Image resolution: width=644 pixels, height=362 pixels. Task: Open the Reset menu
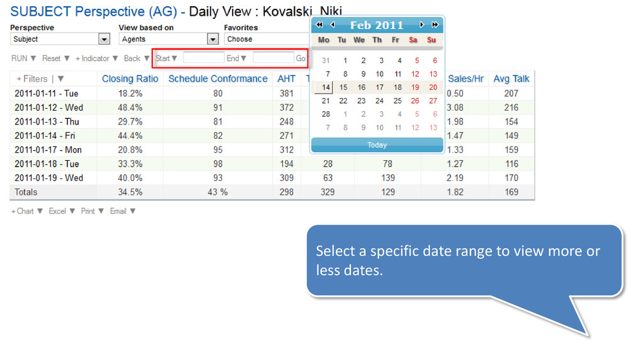pyautogui.click(x=56, y=58)
